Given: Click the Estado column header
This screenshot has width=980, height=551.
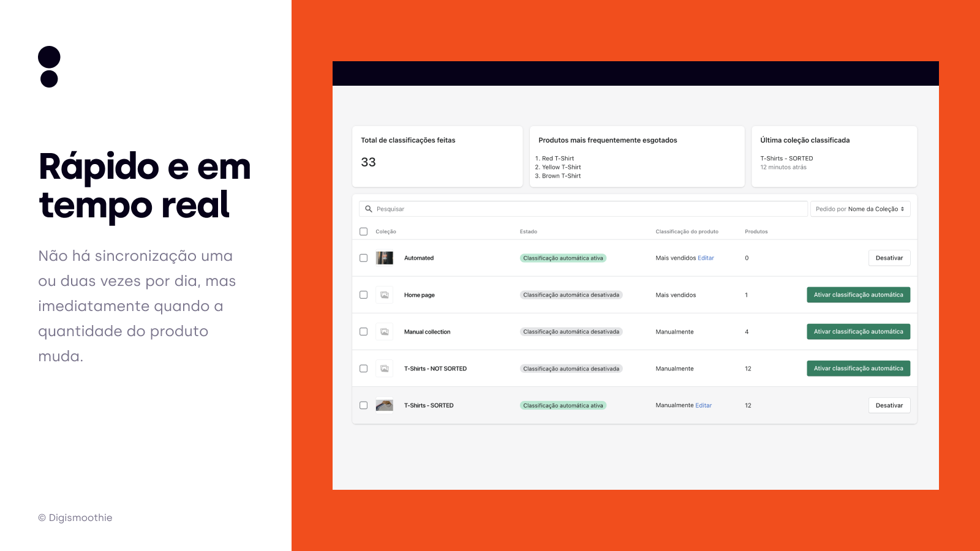Looking at the screenshot, I should tap(529, 231).
